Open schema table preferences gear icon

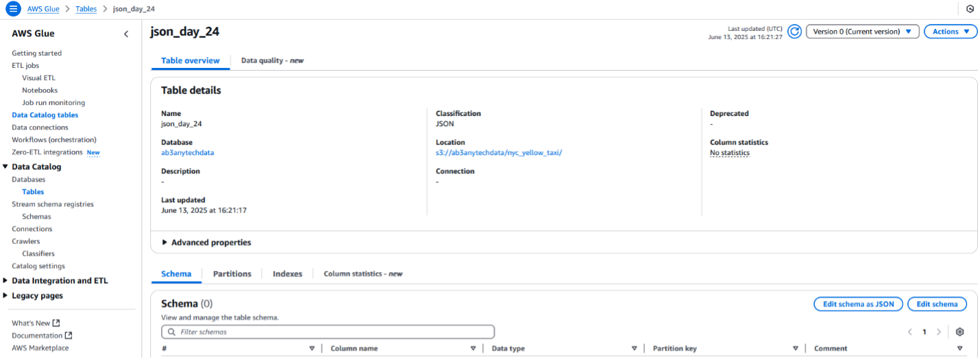tap(959, 332)
